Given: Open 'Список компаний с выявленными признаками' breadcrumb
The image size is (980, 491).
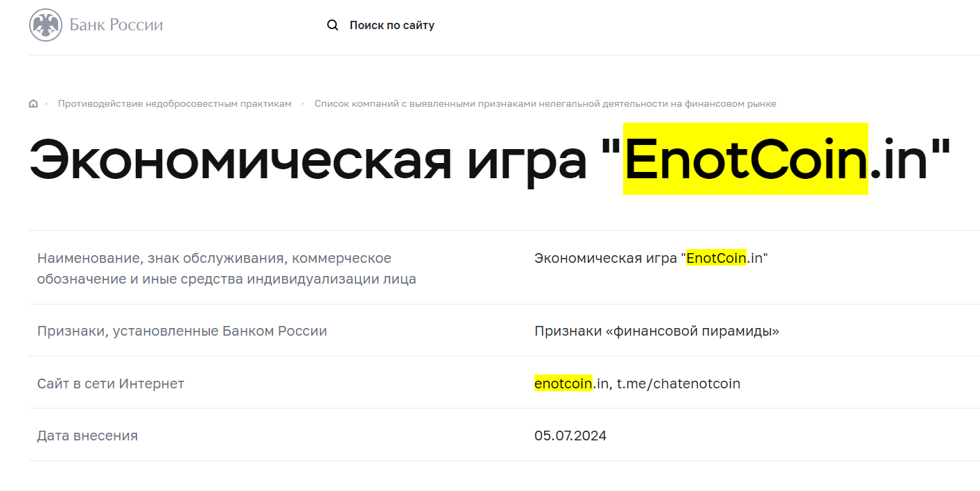Looking at the screenshot, I should coord(545,104).
